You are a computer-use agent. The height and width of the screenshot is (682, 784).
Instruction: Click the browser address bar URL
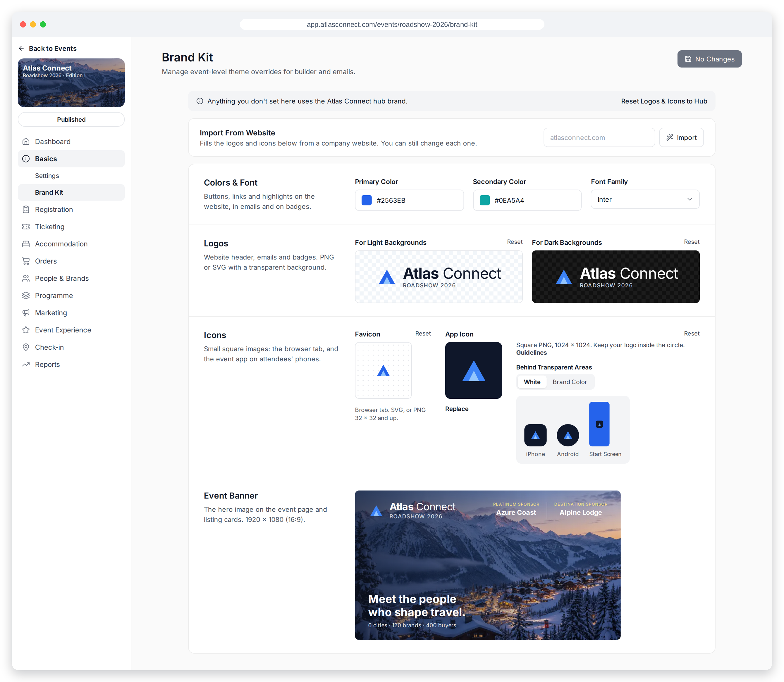click(x=392, y=24)
